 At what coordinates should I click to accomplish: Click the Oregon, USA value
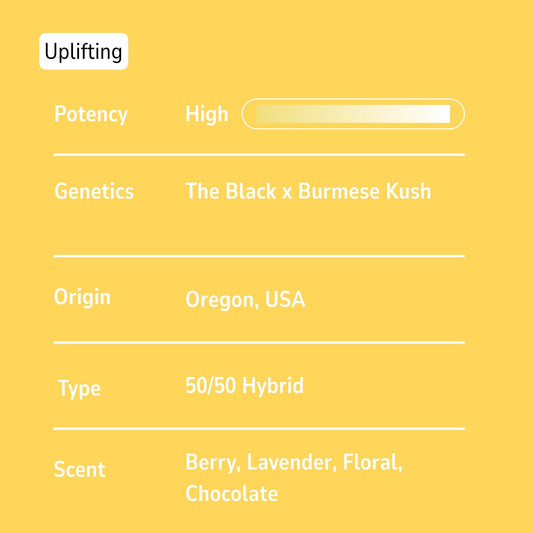[x=245, y=300]
